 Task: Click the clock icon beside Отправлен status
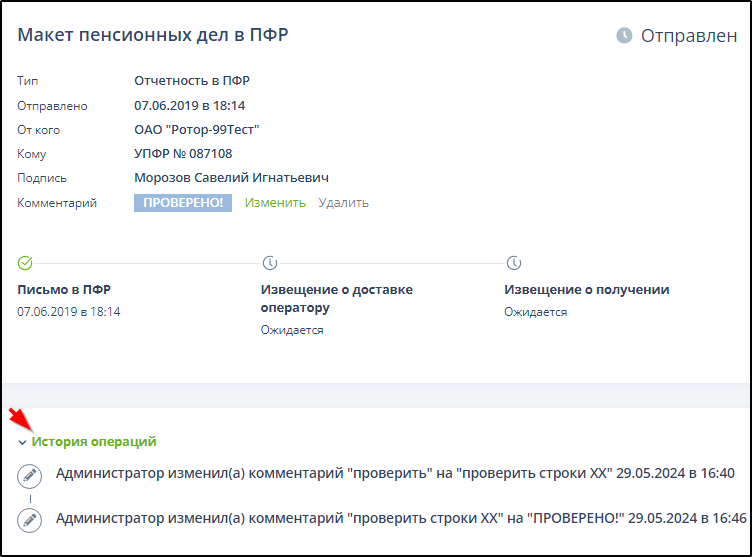(x=624, y=36)
